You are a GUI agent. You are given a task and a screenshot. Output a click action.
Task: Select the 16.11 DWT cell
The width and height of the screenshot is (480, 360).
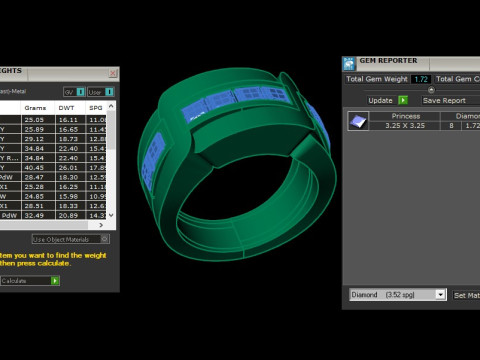(x=70, y=120)
